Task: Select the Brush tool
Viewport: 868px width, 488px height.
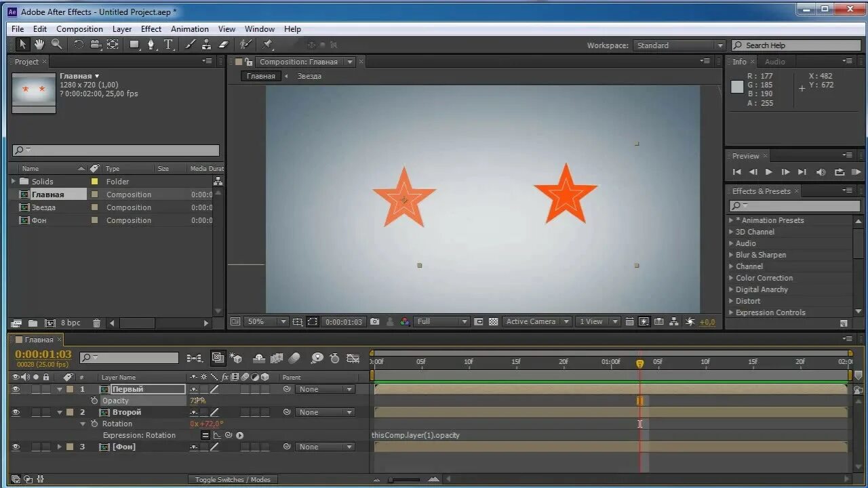Action: click(190, 45)
